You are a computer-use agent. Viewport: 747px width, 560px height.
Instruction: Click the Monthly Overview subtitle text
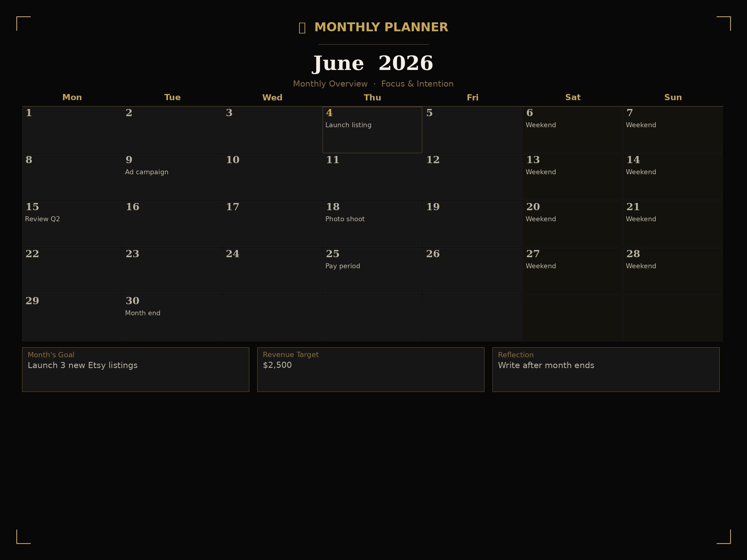click(373, 84)
